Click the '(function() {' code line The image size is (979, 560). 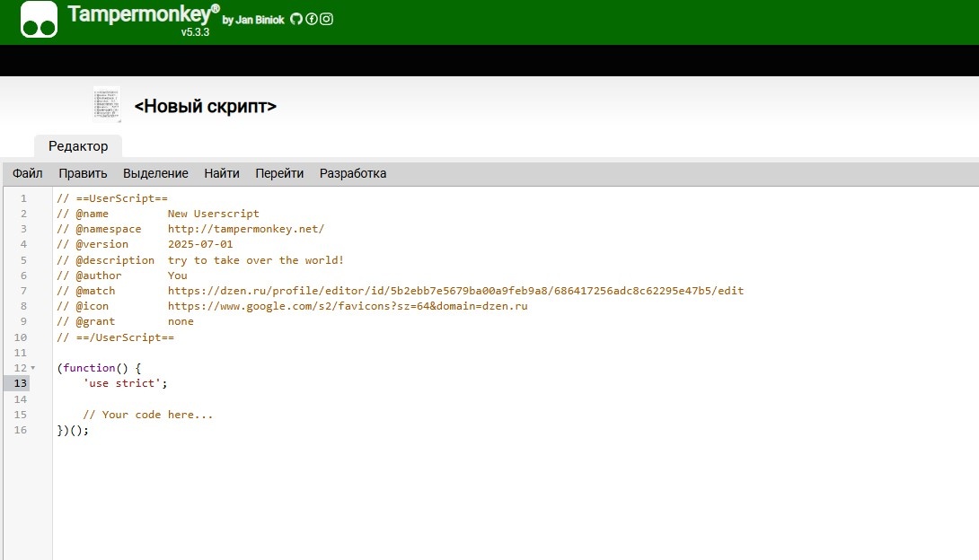pyautogui.click(x=100, y=368)
